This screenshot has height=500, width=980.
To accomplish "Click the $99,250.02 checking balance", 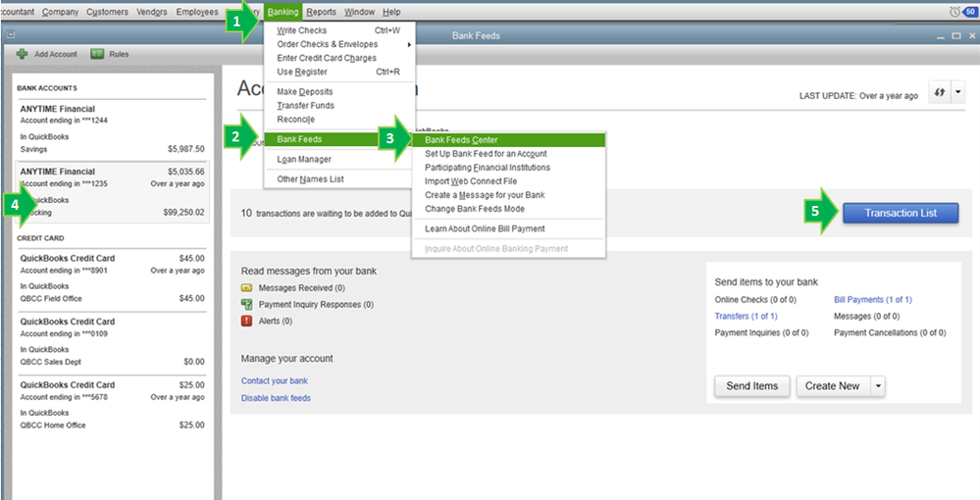I will pyautogui.click(x=183, y=213).
